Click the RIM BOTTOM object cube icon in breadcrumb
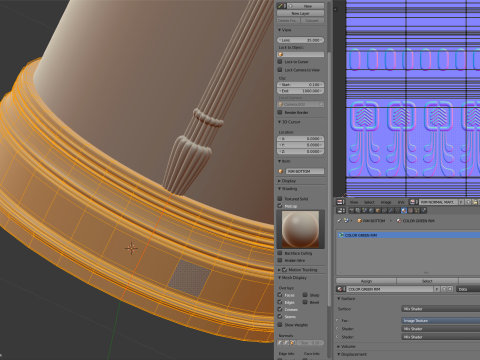480x360 pixels. coord(360,221)
